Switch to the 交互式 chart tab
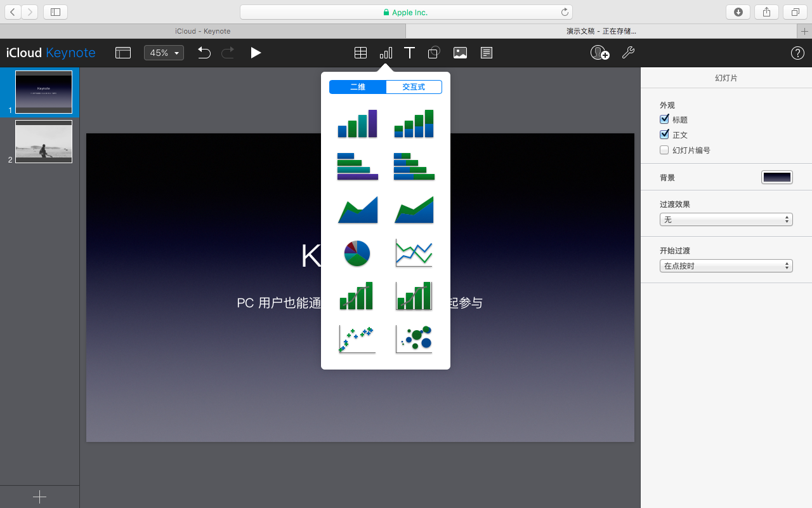The image size is (812, 508). 414,87
